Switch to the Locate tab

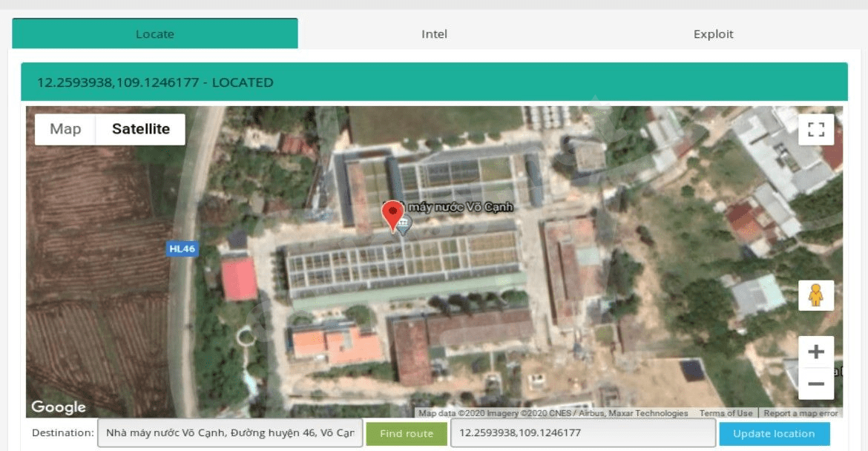155,34
